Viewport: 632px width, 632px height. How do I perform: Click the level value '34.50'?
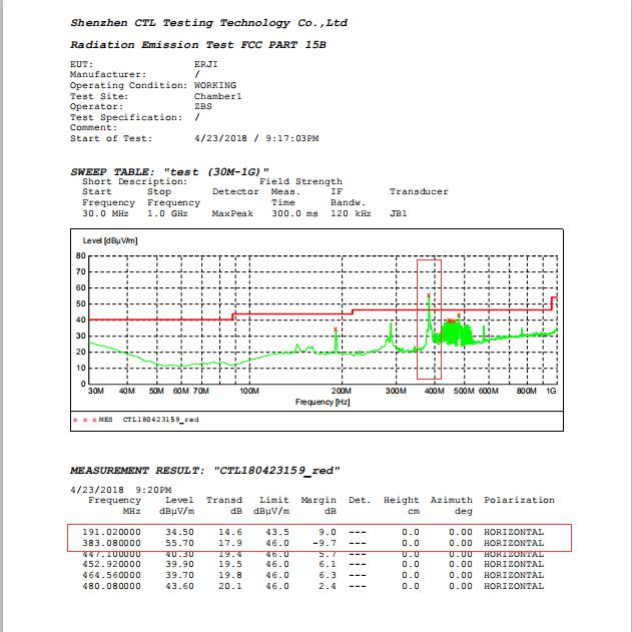179,532
